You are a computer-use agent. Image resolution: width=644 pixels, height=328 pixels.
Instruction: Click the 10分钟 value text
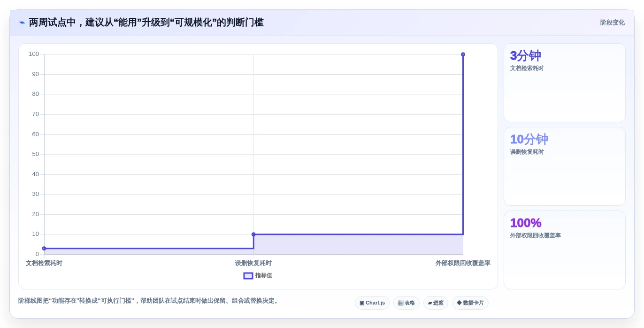[x=529, y=140]
